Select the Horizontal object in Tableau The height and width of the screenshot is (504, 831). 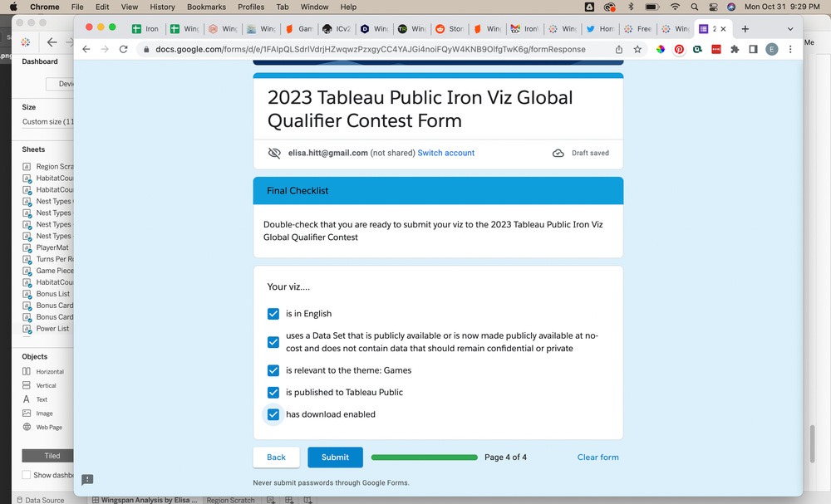(x=43, y=372)
